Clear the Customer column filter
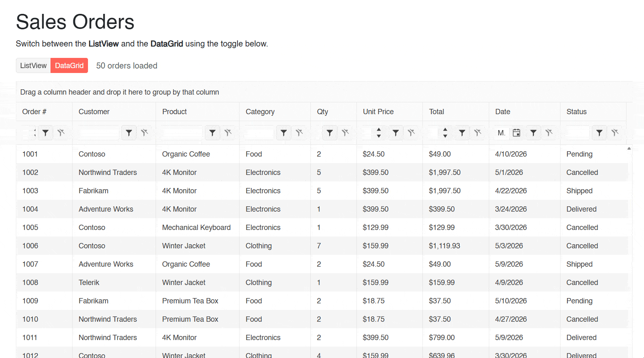The image size is (644, 358). [x=144, y=133]
